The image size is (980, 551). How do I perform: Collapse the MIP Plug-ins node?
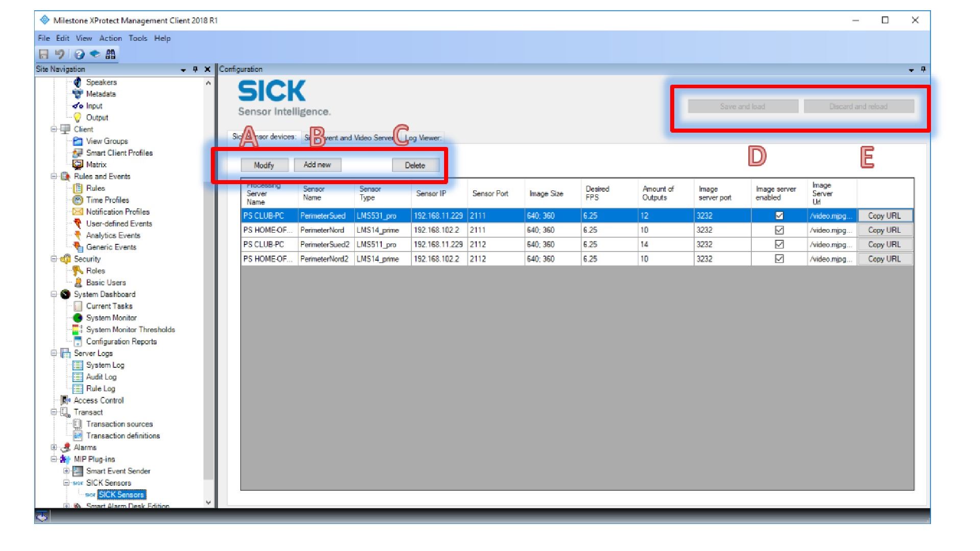pyautogui.click(x=54, y=459)
